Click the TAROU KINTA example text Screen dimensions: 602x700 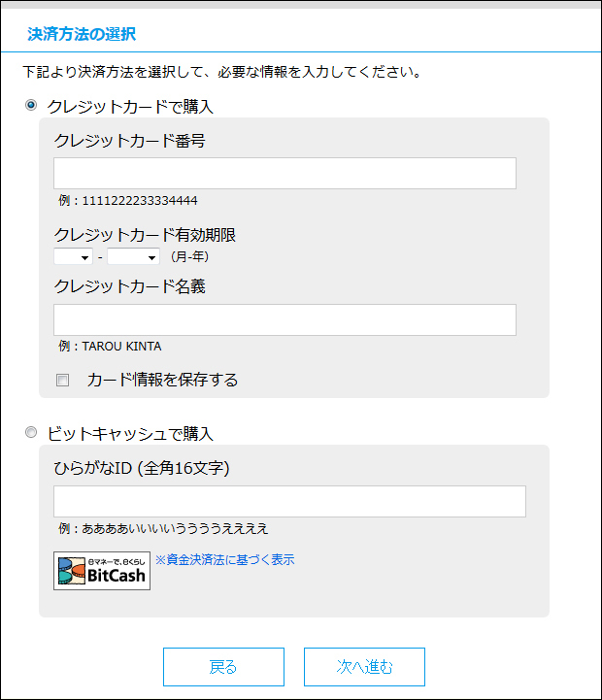(111, 347)
